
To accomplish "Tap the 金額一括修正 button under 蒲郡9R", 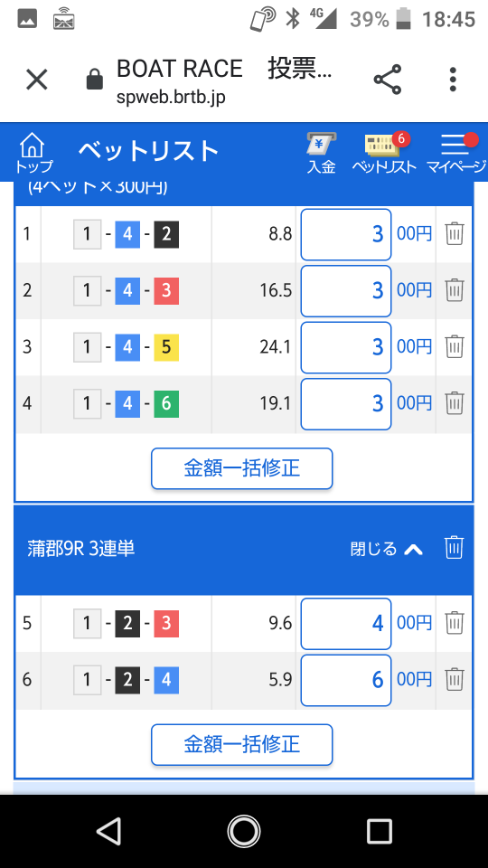I will tap(242, 744).
